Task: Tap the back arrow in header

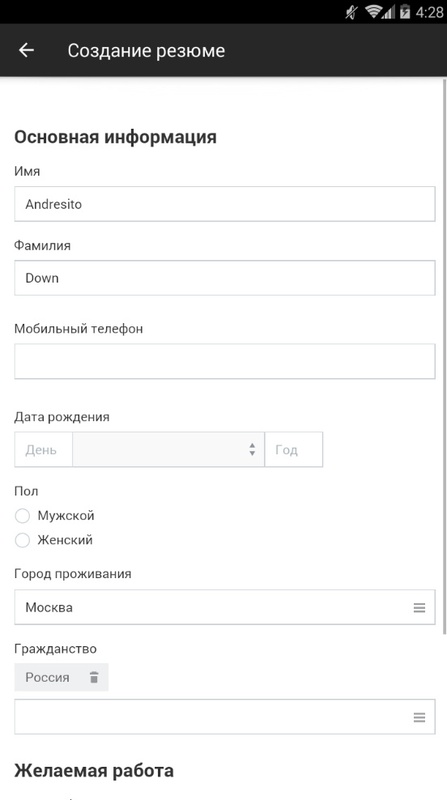Action: click(26, 50)
